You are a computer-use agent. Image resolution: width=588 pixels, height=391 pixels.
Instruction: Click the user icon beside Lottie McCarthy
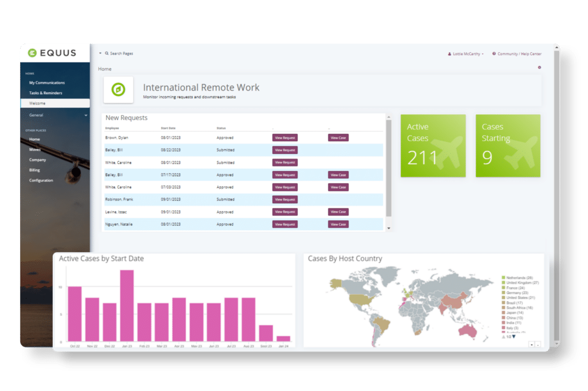(x=450, y=53)
